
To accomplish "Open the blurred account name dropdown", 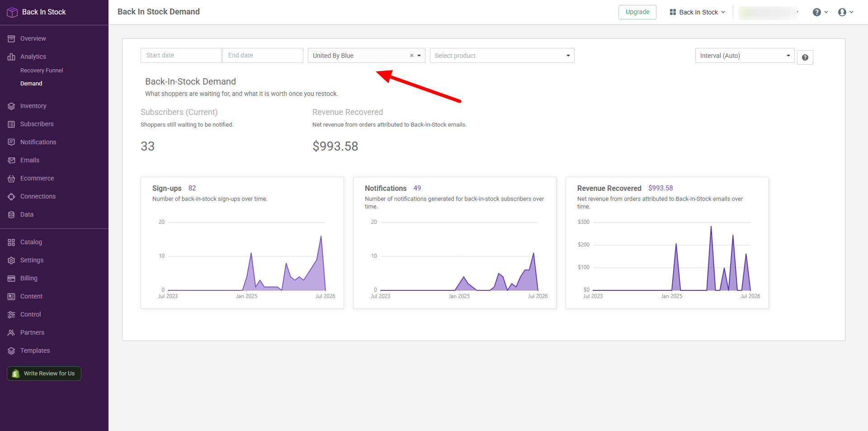I will pyautogui.click(x=769, y=13).
